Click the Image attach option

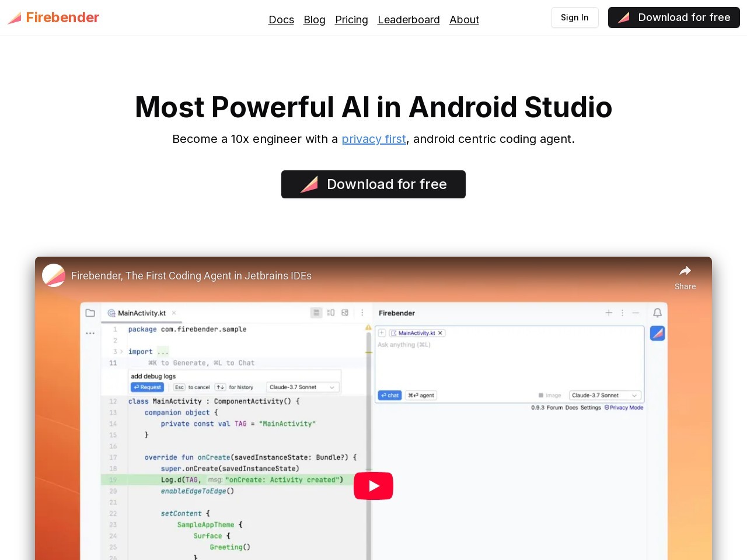[550, 395]
